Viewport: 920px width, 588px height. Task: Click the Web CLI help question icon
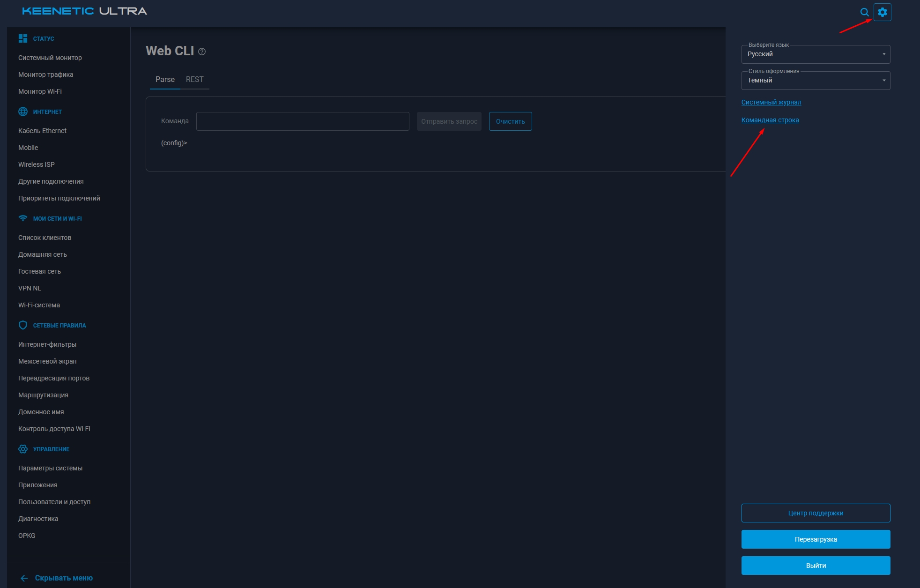point(202,52)
